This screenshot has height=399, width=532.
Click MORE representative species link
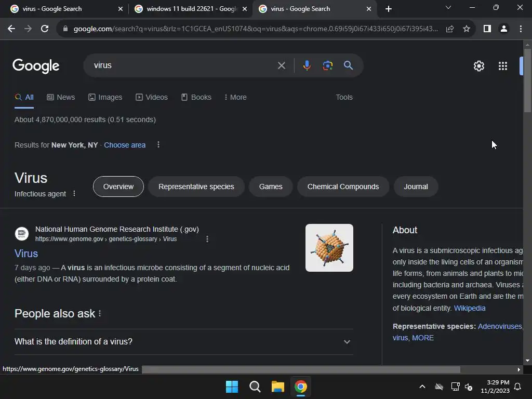(423, 338)
